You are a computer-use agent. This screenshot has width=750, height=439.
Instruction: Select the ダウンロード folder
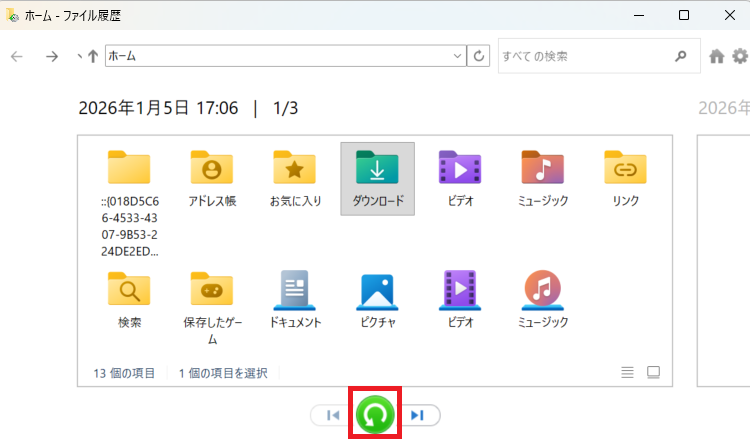[377, 177]
